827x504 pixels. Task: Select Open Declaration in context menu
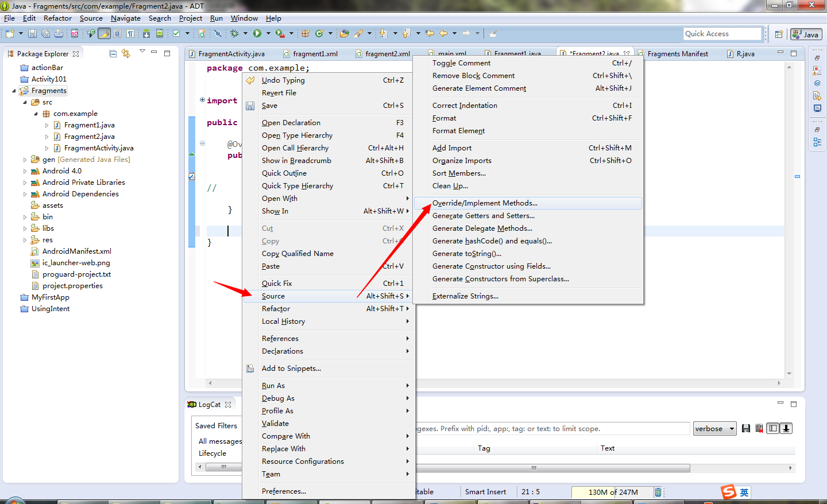(327, 123)
